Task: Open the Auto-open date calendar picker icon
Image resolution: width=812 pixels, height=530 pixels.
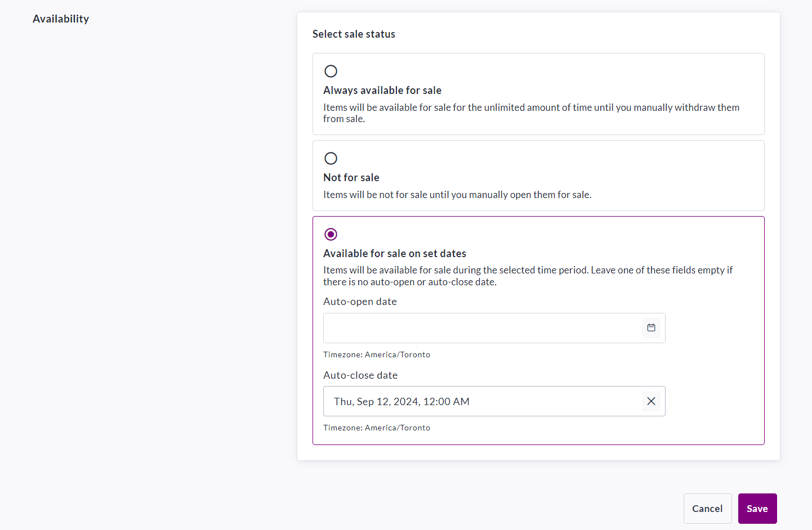Action: tap(651, 327)
